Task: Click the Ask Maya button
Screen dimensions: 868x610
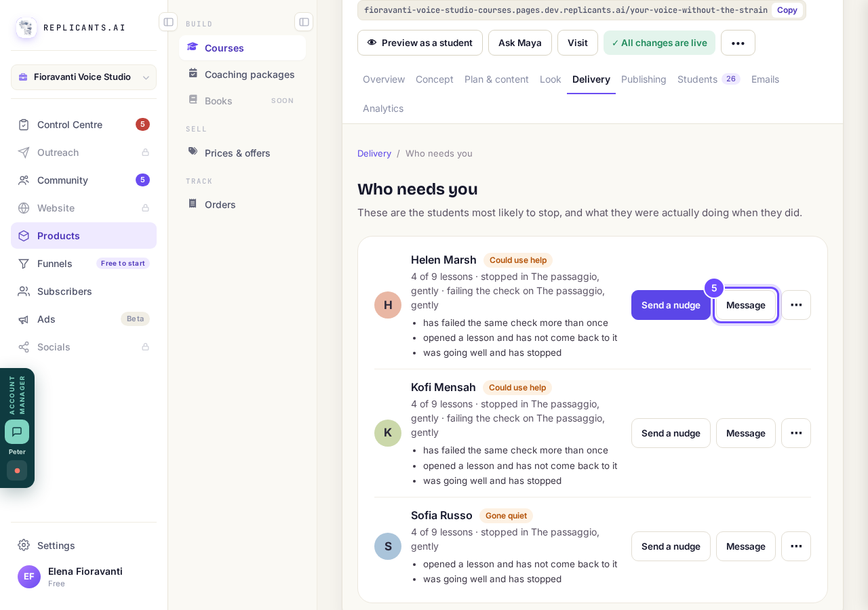Action: [x=520, y=43]
